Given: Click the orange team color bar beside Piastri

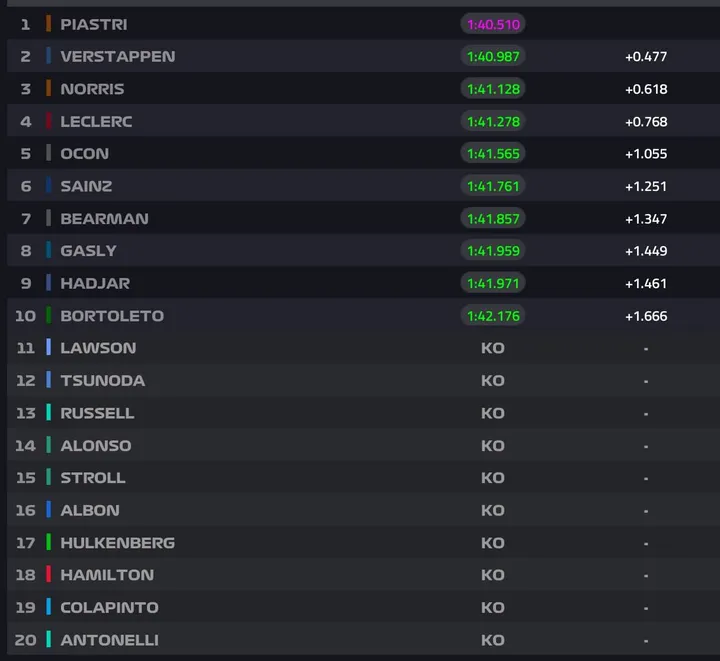Looking at the screenshot, I should [48, 24].
